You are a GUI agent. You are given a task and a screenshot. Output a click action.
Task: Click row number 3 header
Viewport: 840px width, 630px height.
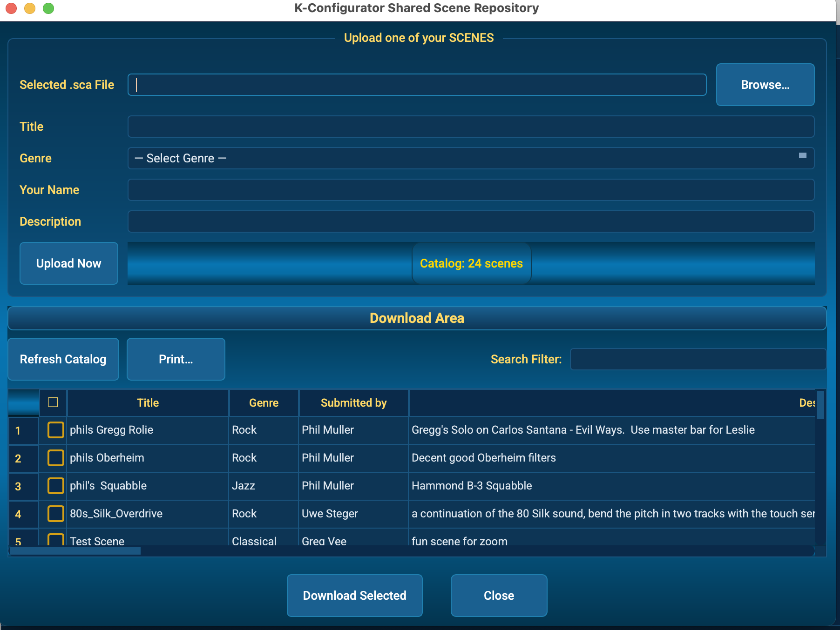[x=23, y=486]
